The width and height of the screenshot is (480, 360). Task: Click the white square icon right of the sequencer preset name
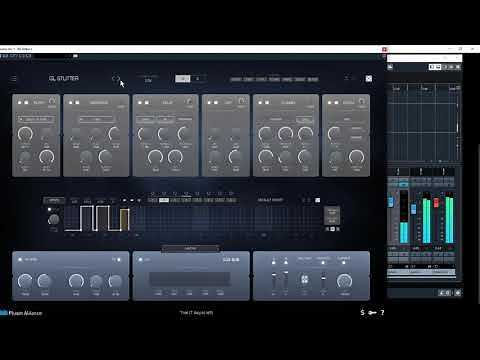click(x=318, y=200)
